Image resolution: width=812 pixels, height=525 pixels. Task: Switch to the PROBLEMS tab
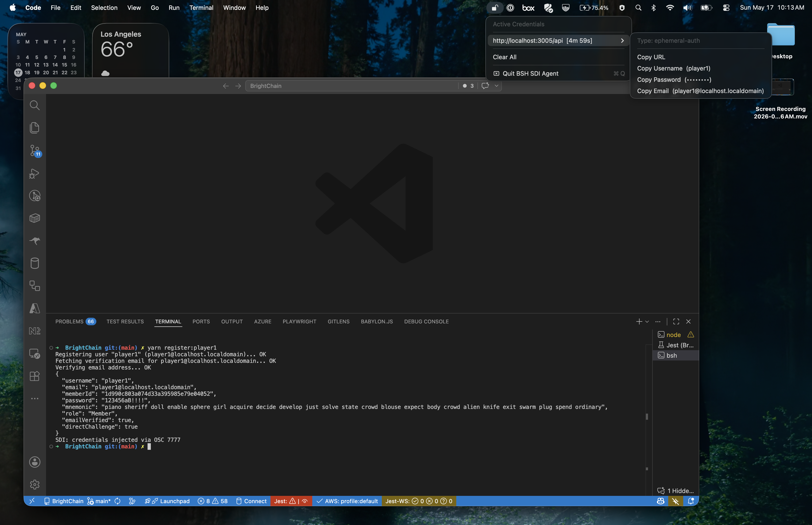click(x=75, y=321)
